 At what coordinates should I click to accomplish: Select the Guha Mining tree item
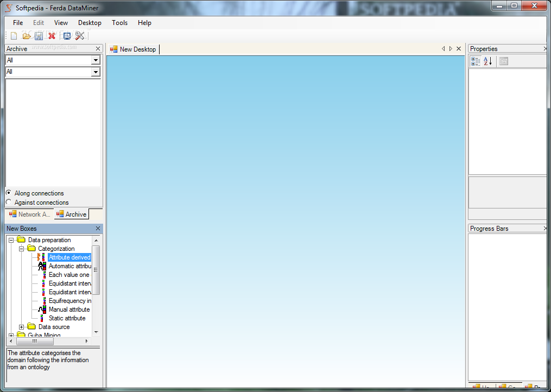pos(45,335)
